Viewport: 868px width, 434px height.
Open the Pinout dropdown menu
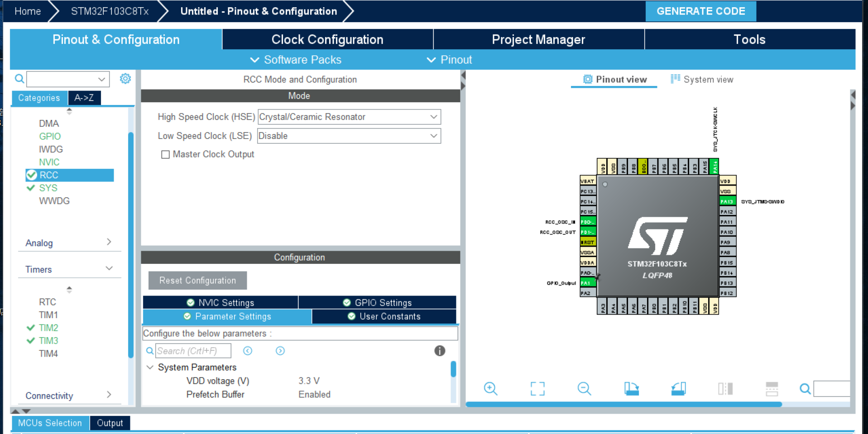point(449,60)
